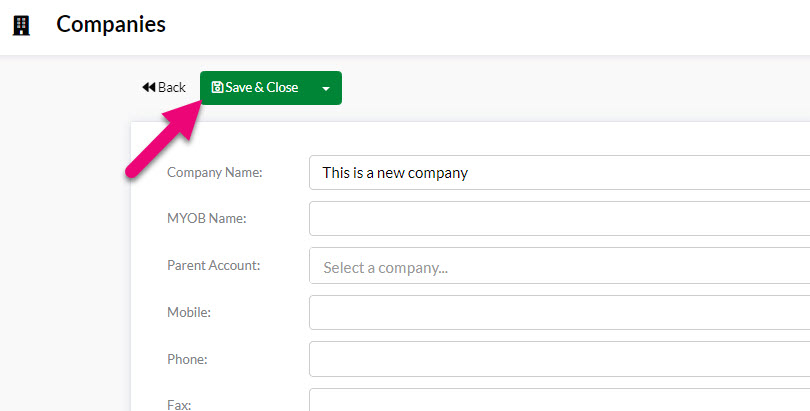This screenshot has width=810, height=411.
Task: Click the MYOB Name label
Action: point(207,218)
